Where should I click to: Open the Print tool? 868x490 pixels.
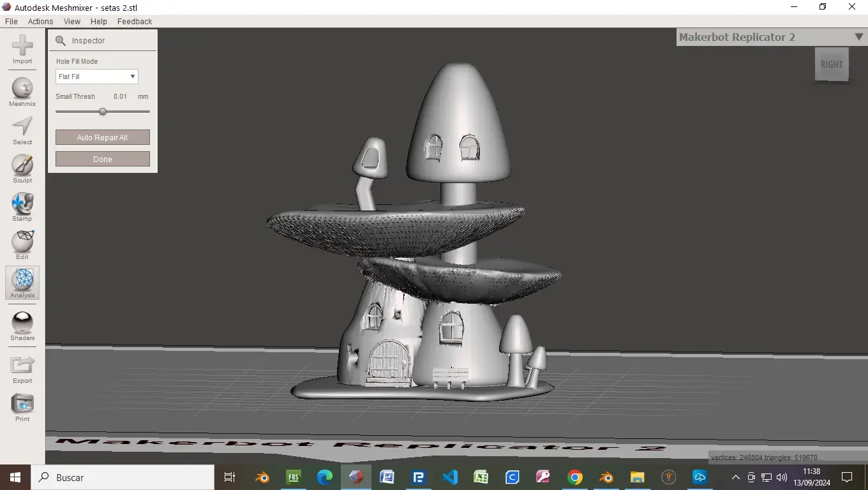click(22, 407)
